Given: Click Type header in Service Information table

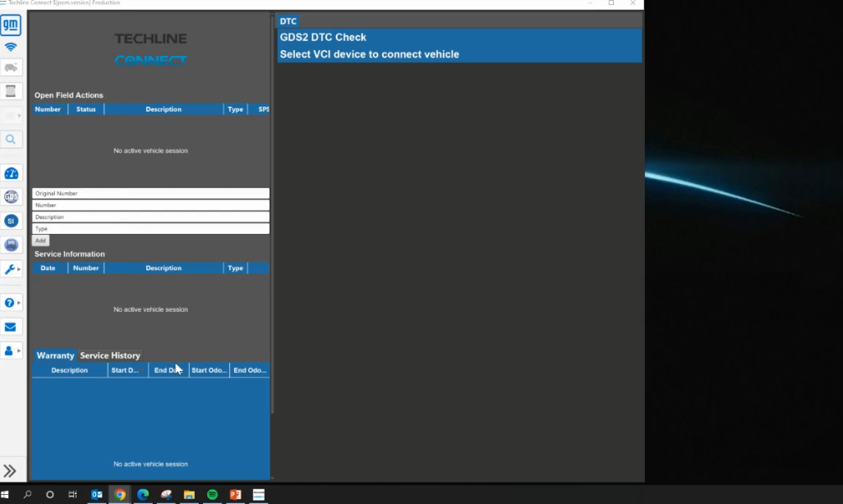Looking at the screenshot, I should pyautogui.click(x=236, y=268).
